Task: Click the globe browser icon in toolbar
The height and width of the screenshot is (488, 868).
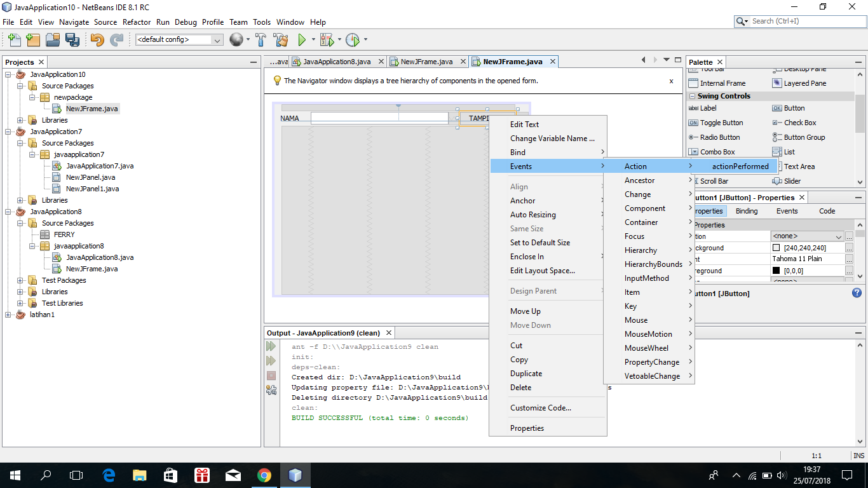Action: 236,40
